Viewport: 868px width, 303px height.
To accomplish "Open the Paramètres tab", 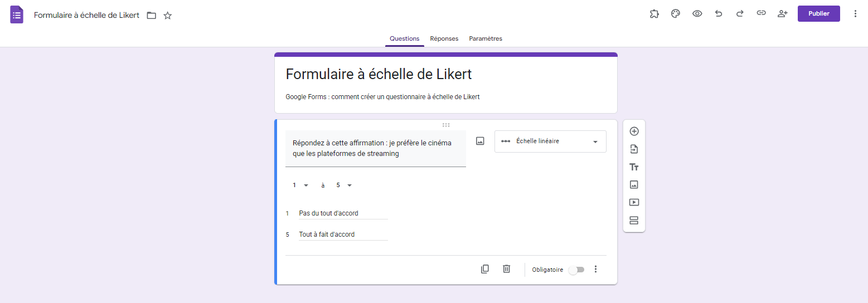I will [x=486, y=39].
